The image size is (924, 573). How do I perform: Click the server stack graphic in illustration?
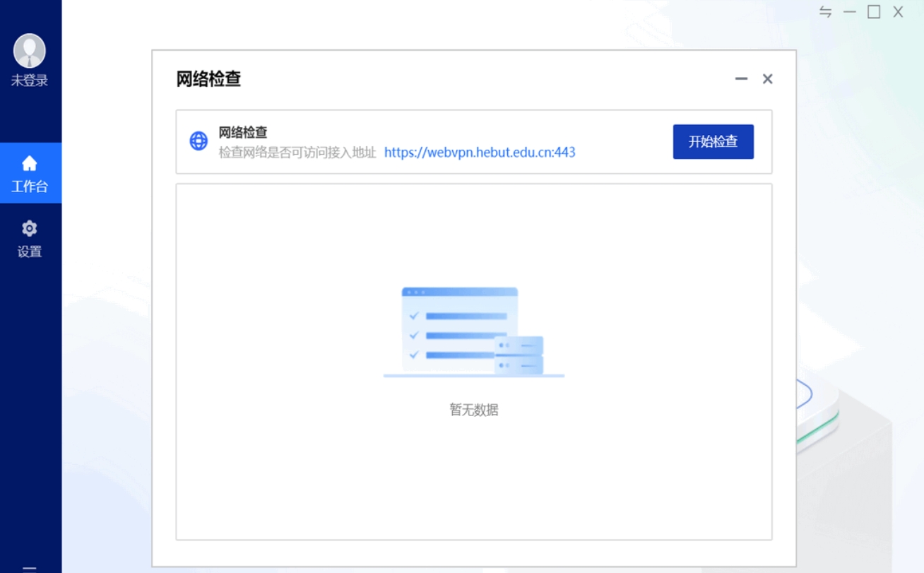pyautogui.click(x=521, y=355)
